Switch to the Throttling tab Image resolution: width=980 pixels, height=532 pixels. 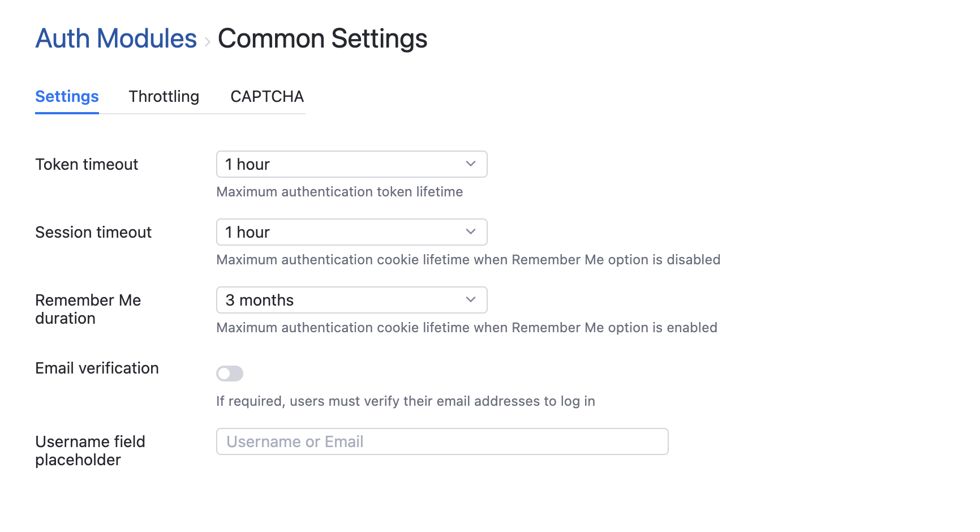(164, 96)
